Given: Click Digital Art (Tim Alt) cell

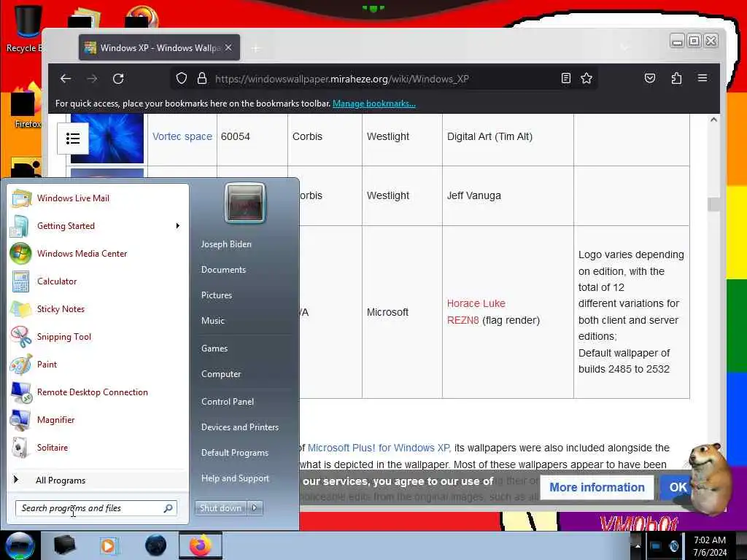Looking at the screenshot, I should [508, 136].
